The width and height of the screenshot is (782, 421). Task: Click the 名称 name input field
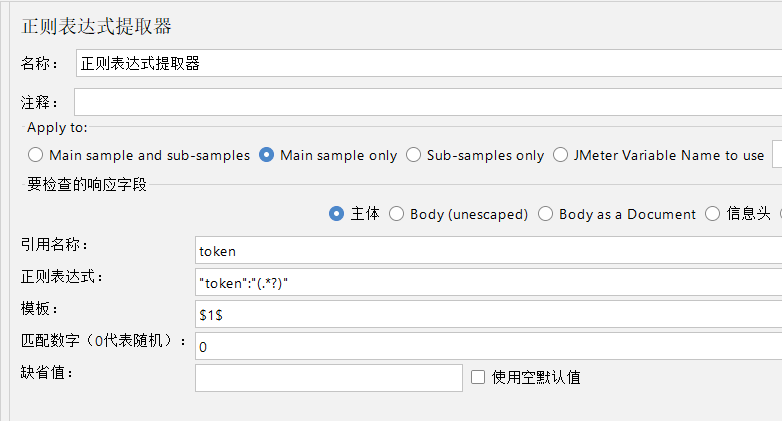point(428,63)
